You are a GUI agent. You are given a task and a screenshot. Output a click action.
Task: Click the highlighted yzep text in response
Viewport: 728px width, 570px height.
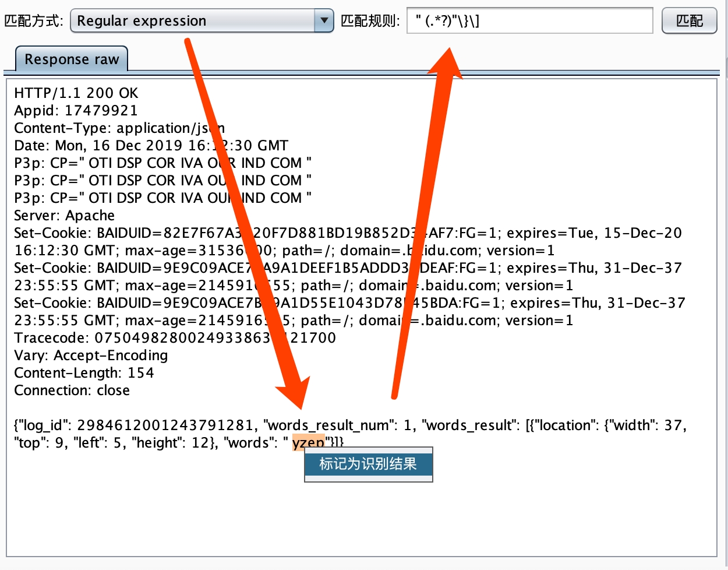pyautogui.click(x=308, y=443)
